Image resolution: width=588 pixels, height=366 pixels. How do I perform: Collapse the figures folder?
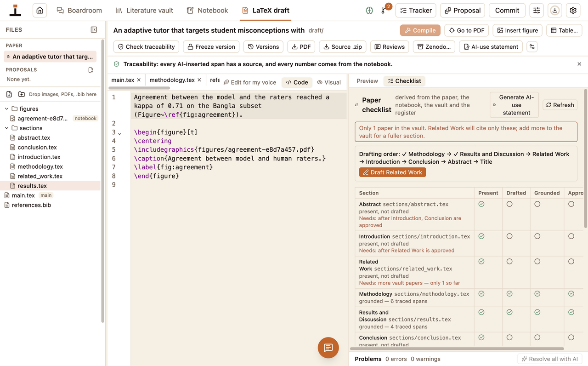7,109
